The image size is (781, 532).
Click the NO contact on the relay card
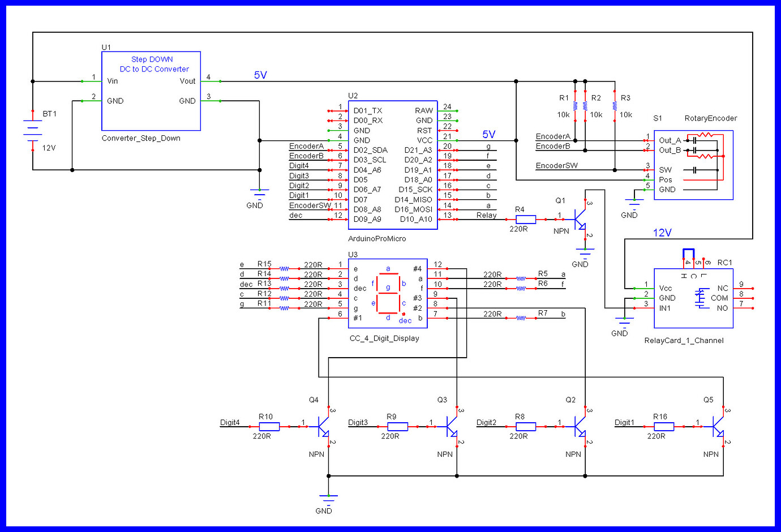[x=723, y=307]
